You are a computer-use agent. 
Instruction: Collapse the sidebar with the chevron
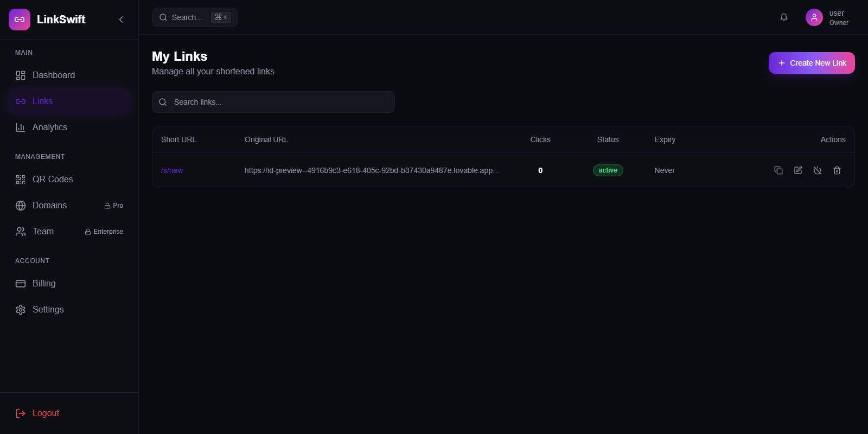pos(121,20)
